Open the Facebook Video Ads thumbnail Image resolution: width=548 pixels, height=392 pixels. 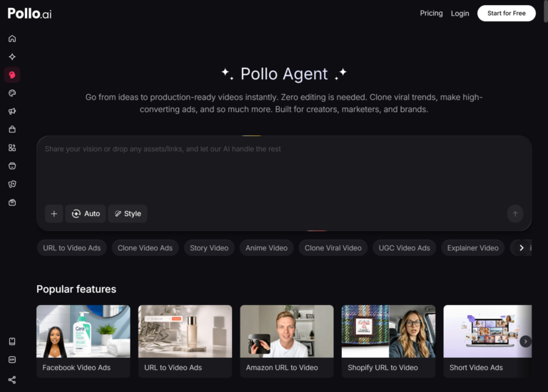tap(83, 331)
